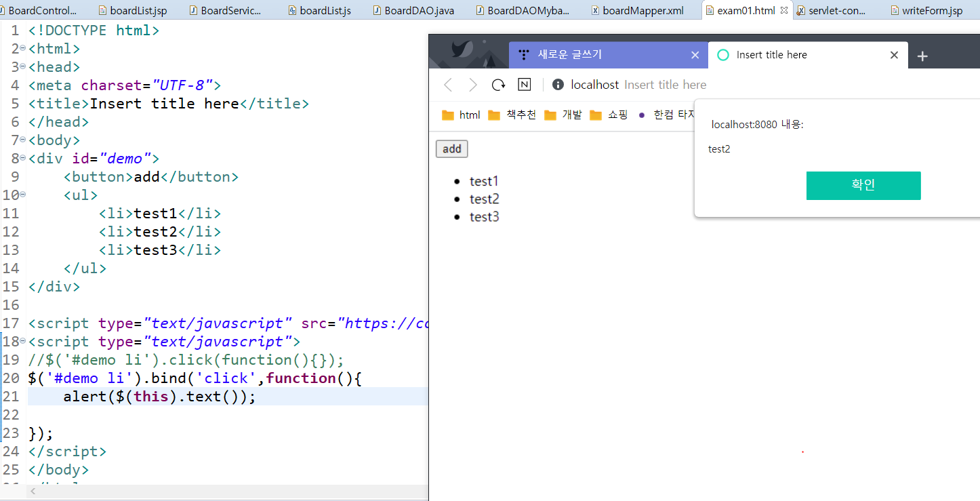Click the site info icon beside localhost
Viewport: 980px width, 501px height.
558,85
